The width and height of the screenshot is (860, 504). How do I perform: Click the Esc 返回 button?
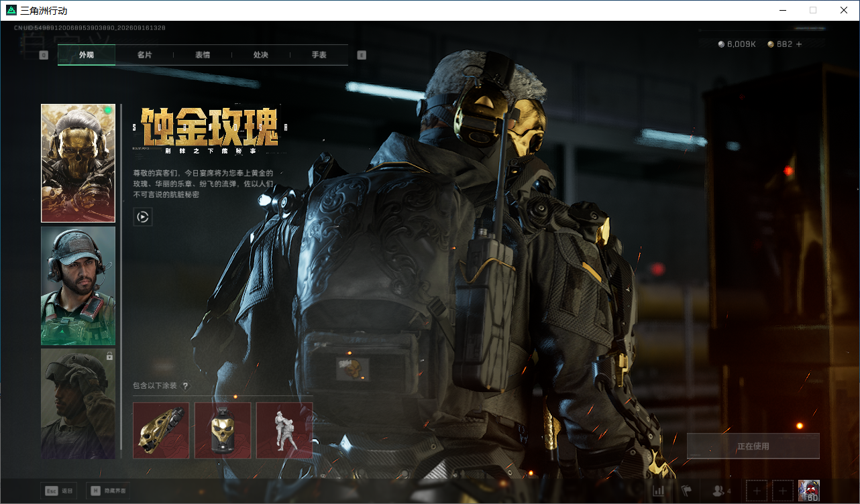click(59, 491)
